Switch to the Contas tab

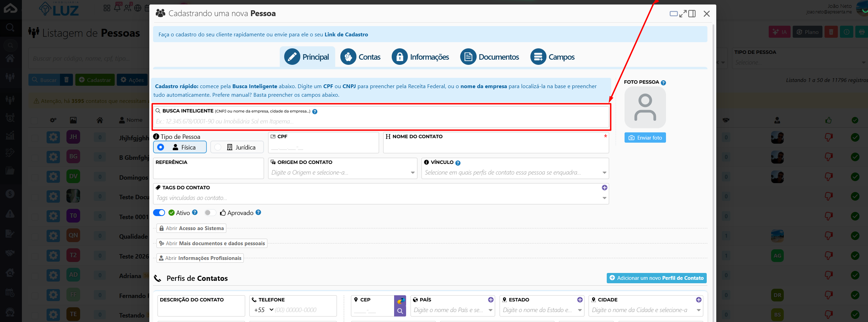361,57
